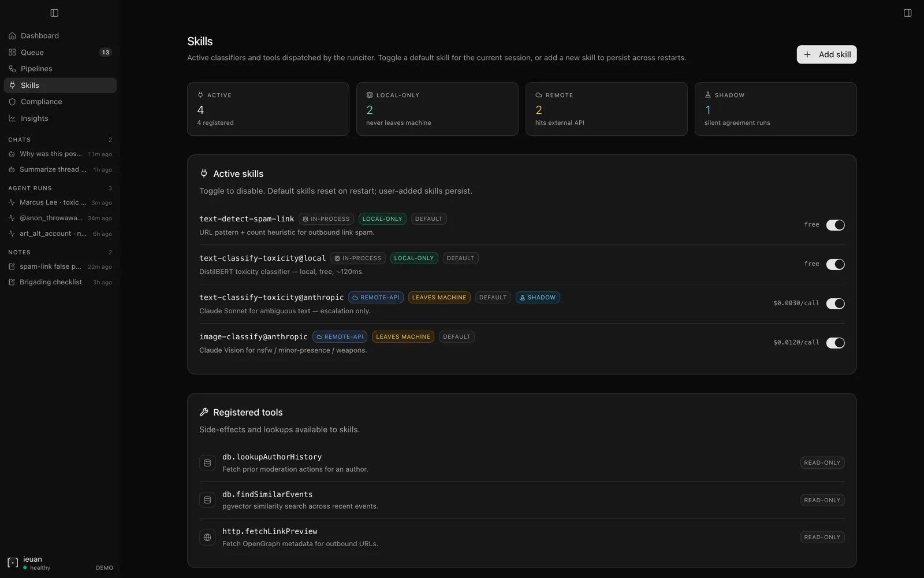The image size is (924, 578).
Task: Click activity icon next to art_alt_account run
Action: click(x=12, y=234)
